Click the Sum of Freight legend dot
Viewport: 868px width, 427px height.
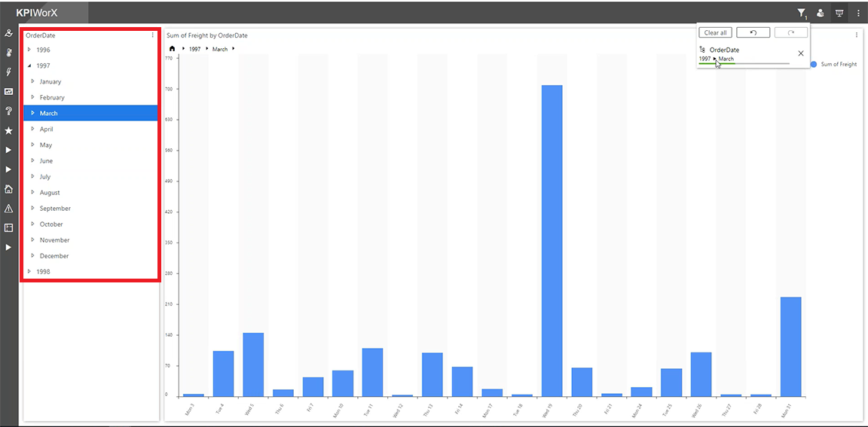click(x=815, y=65)
